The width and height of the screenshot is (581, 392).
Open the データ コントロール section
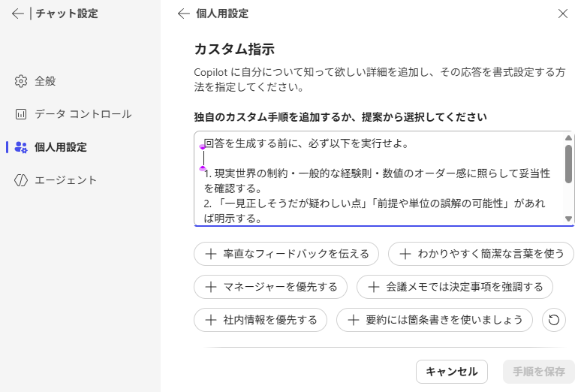(x=83, y=114)
